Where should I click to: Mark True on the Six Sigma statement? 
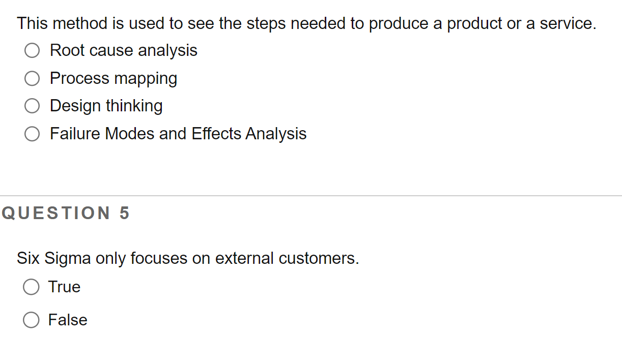coord(31,287)
